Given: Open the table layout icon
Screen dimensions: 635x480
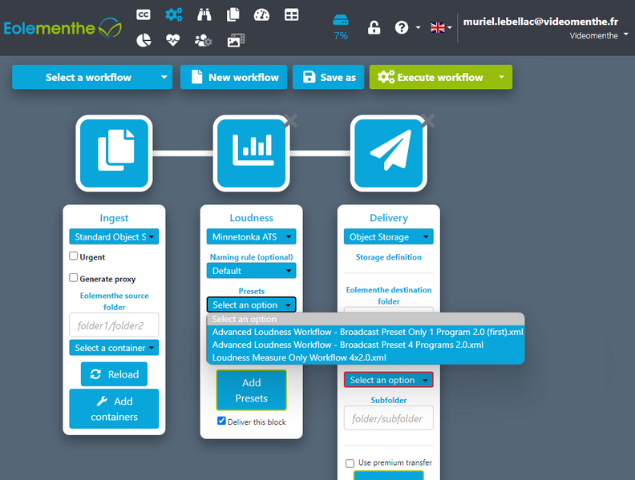Looking at the screenshot, I should tap(291, 15).
